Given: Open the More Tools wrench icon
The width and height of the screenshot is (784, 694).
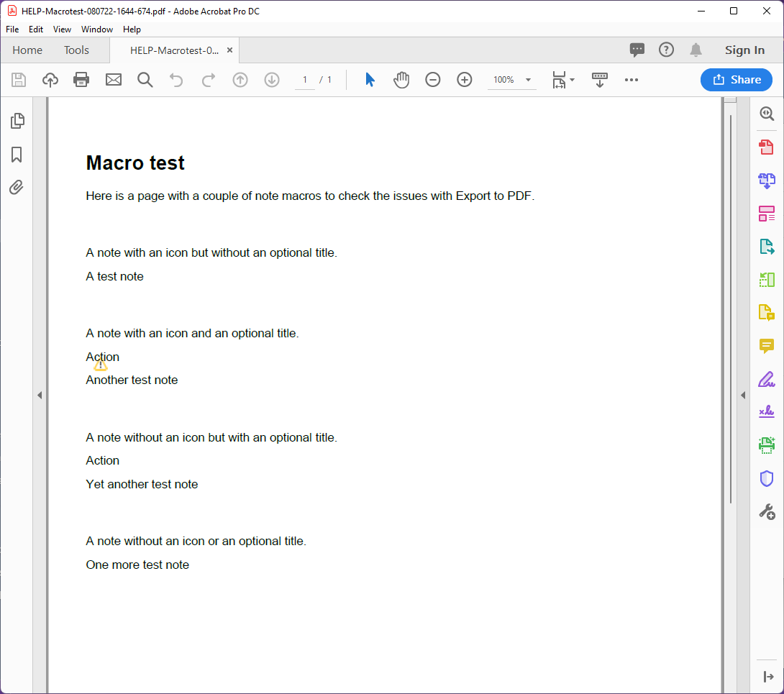Looking at the screenshot, I should coord(767,512).
